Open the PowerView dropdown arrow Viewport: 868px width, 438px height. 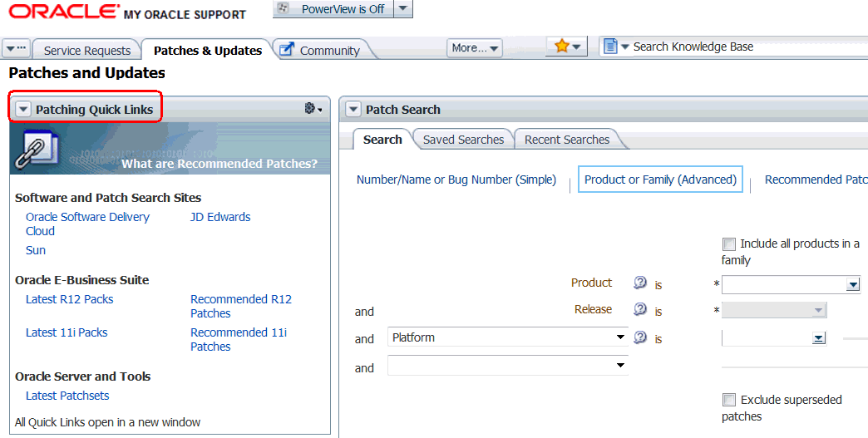click(403, 8)
